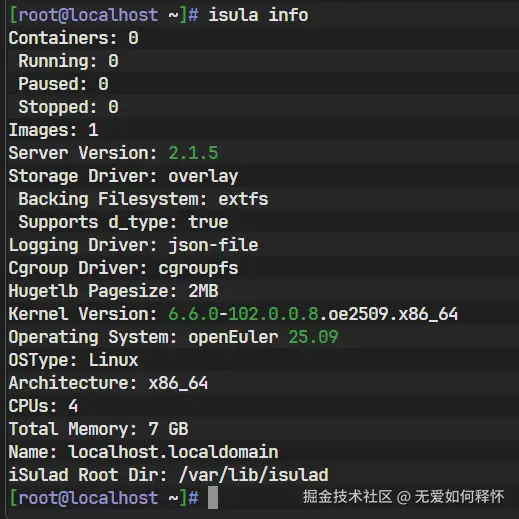This screenshot has height=519, width=519.
Task: Click the Architecture x86_64 value
Action: pyautogui.click(x=178, y=383)
